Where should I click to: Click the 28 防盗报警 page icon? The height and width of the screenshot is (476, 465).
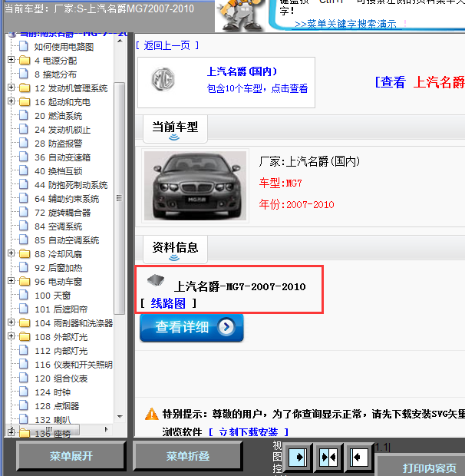[x=24, y=143]
